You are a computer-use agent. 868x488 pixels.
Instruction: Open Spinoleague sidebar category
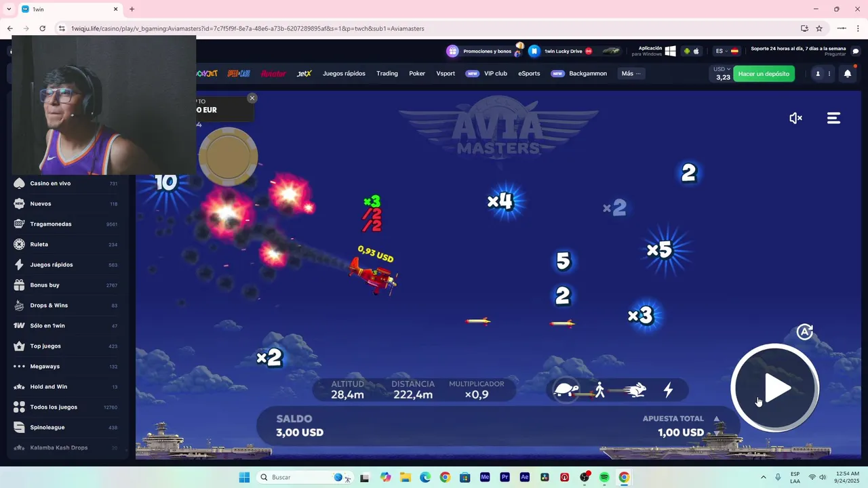[66, 427]
